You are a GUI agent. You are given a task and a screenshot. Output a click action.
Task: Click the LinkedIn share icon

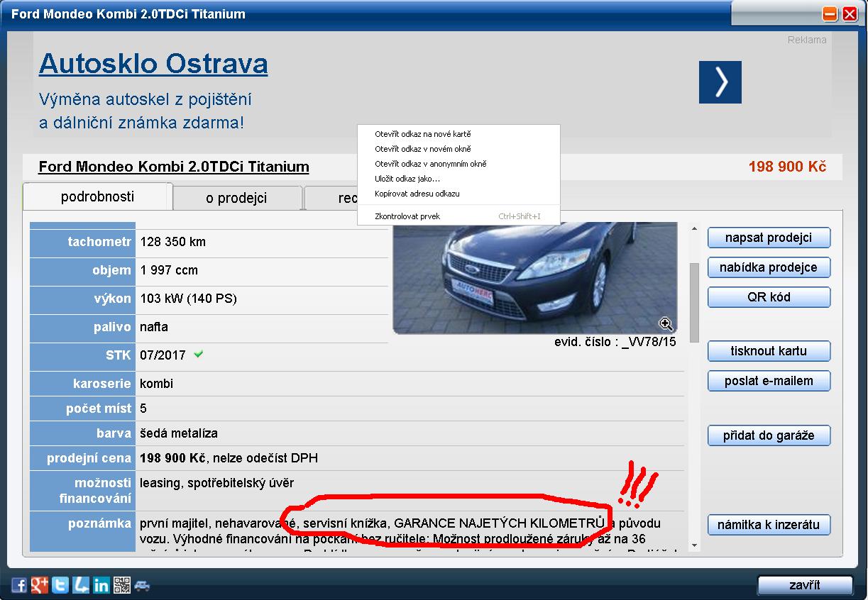[101, 585]
